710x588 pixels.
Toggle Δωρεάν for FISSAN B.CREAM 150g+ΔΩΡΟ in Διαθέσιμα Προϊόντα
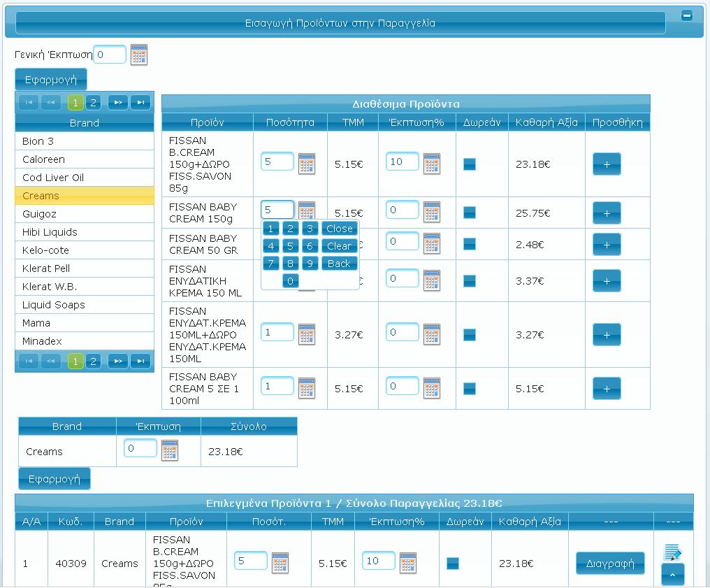tap(470, 164)
